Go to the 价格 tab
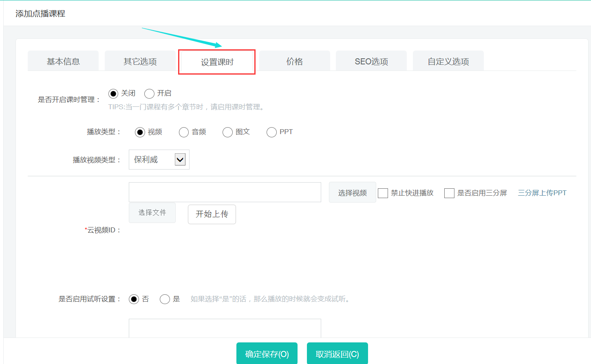 [294, 61]
